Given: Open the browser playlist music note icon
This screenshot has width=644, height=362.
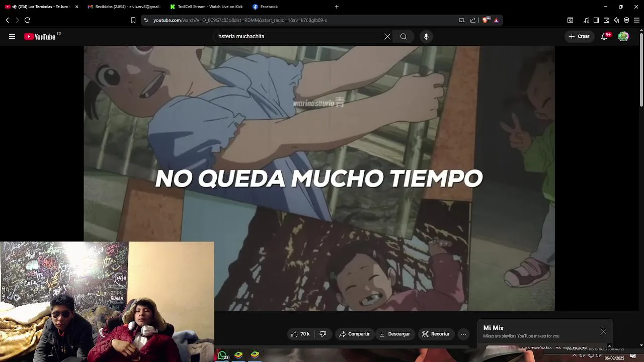Looking at the screenshot, I should 586,20.
